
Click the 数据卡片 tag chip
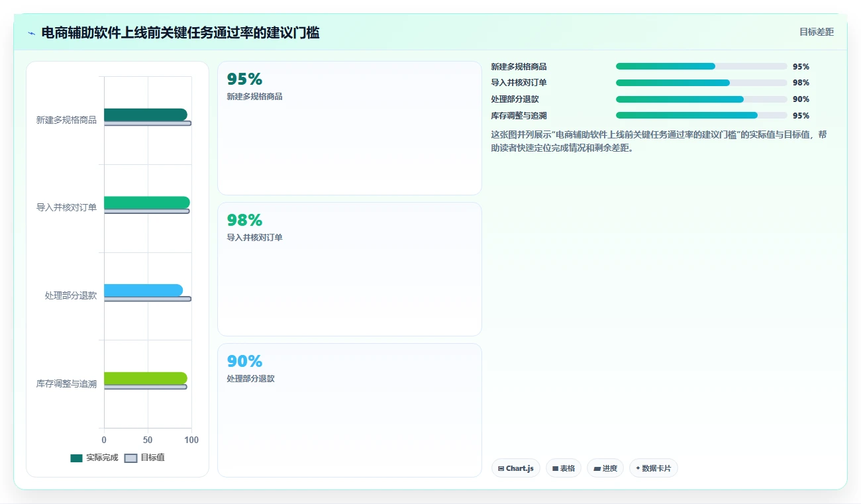[654, 468]
